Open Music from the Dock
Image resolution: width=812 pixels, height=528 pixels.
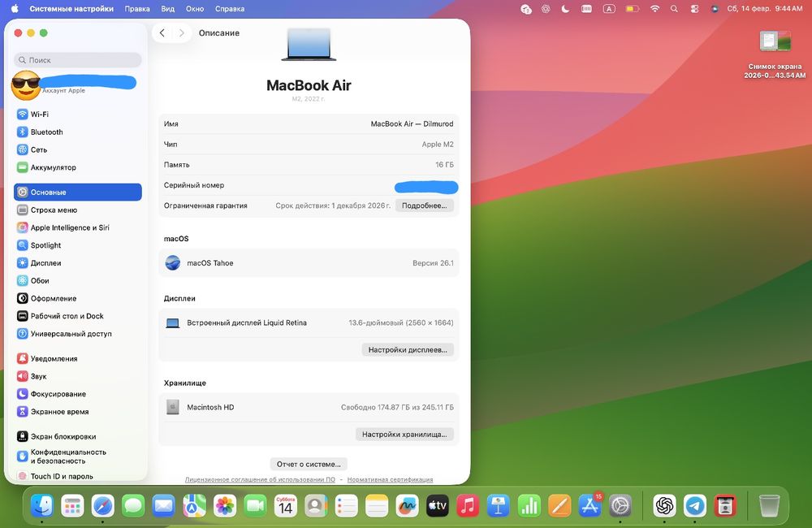click(468, 506)
